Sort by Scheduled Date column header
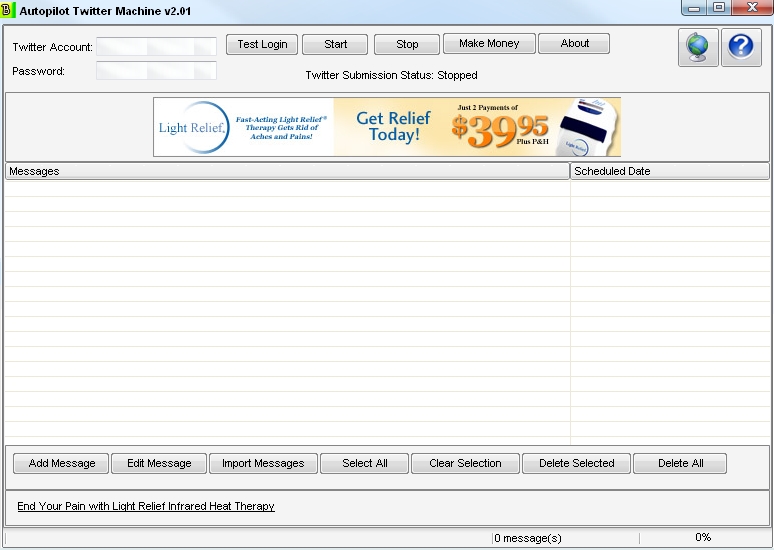 pyautogui.click(x=670, y=171)
